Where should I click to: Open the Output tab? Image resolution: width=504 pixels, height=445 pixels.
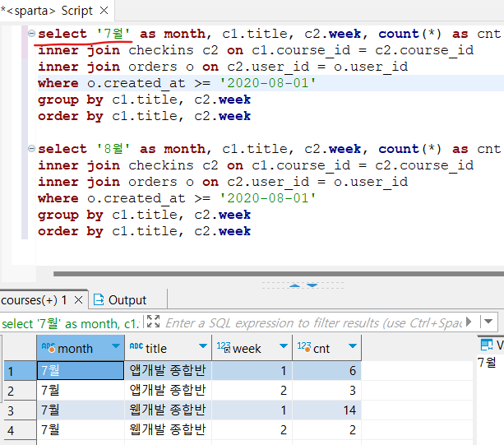tap(127, 300)
